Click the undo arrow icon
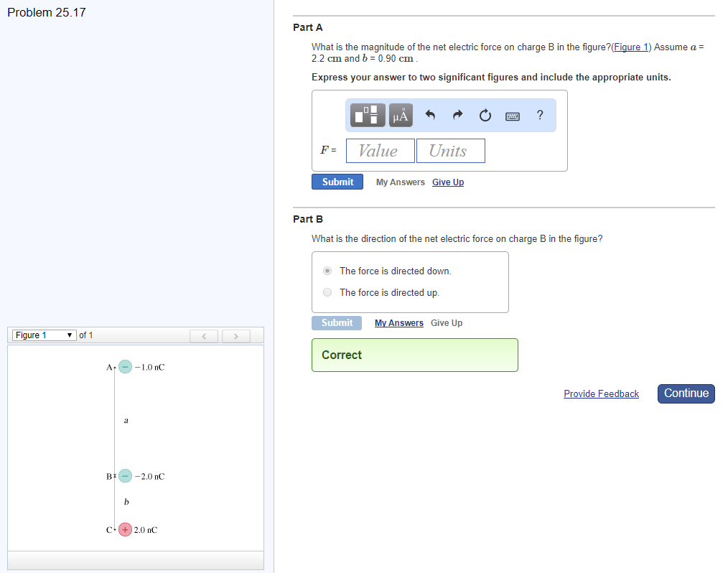Screen dimensions: 728x573 click(x=431, y=115)
